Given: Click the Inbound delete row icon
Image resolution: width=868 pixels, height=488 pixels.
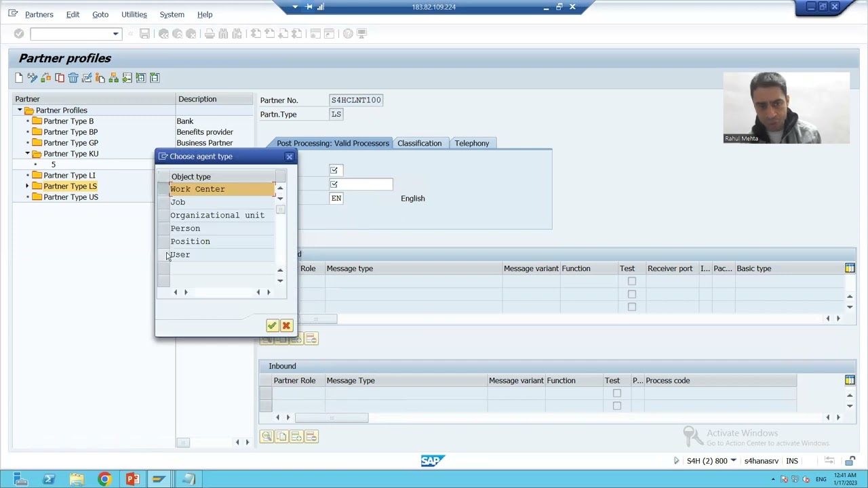Looking at the screenshot, I should click(x=311, y=436).
